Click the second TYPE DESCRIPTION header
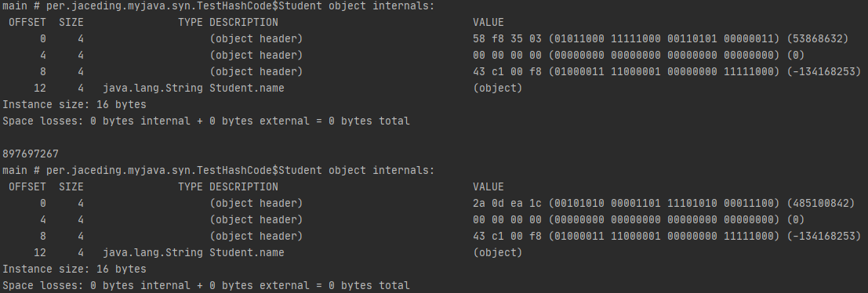 point(228,186)
